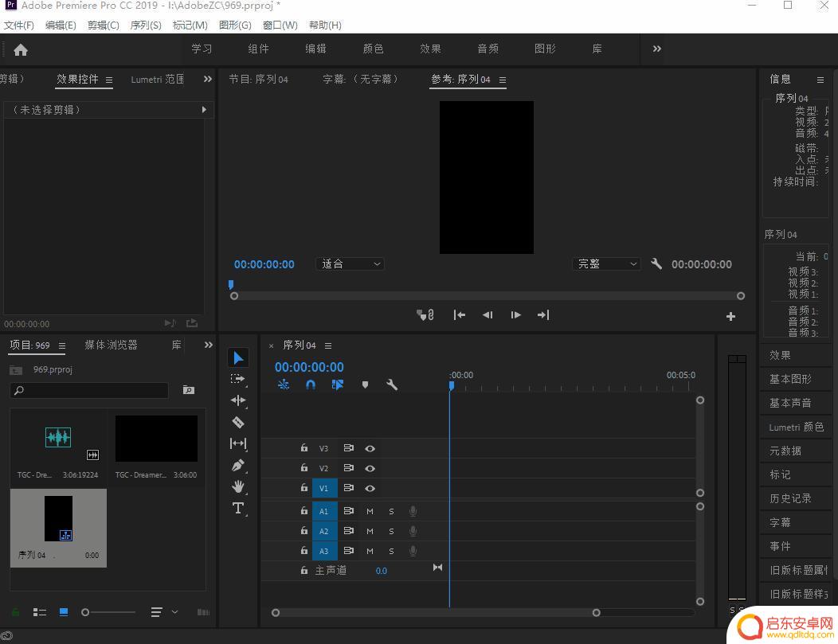The height and width of the screenshot is (644, 838).
Task: Select the Razor tool
Action: [x=238, y=423]
